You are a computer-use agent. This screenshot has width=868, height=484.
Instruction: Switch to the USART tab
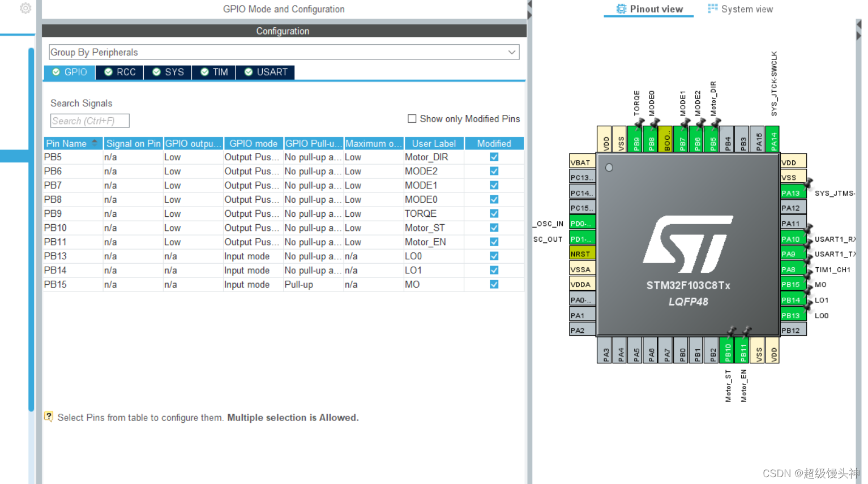click(266, 72)
